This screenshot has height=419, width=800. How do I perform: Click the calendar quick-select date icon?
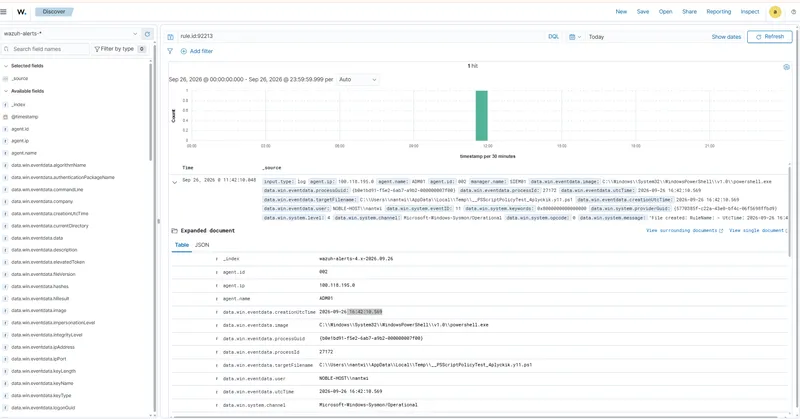(x=574, y=37)
